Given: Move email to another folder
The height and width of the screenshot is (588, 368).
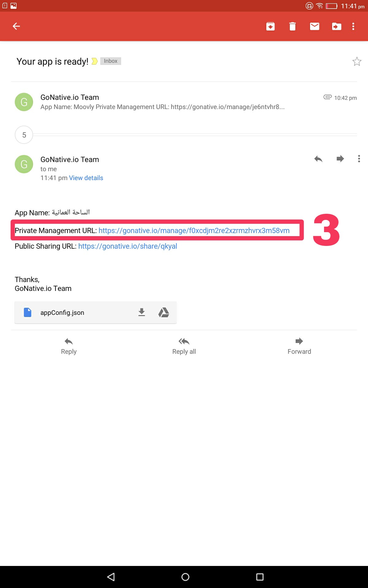Looking at the screenshot, I should pos(336,27).
